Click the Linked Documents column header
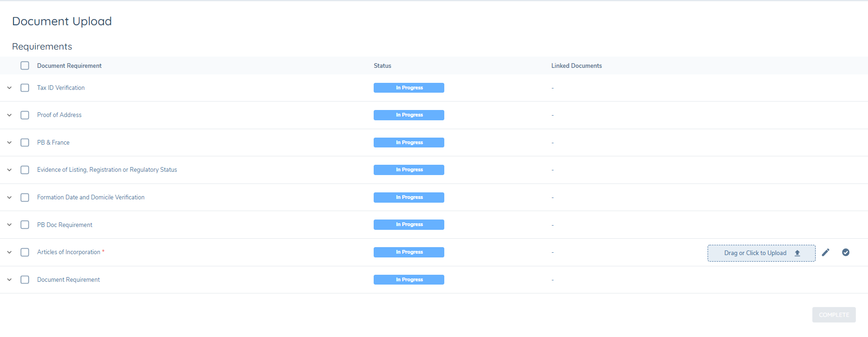Image resolution: width=868 pixels, height=337 pixels. [x=576, y=66]
